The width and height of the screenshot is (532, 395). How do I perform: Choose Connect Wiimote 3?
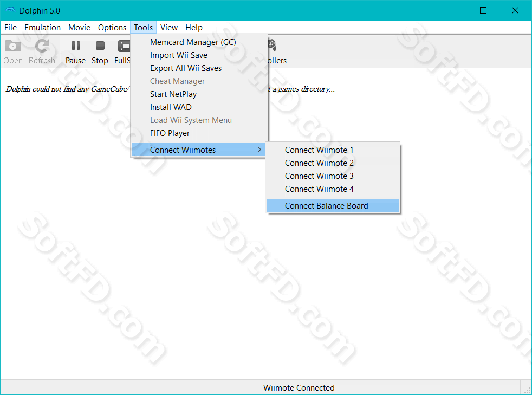(x=333, y=176)
